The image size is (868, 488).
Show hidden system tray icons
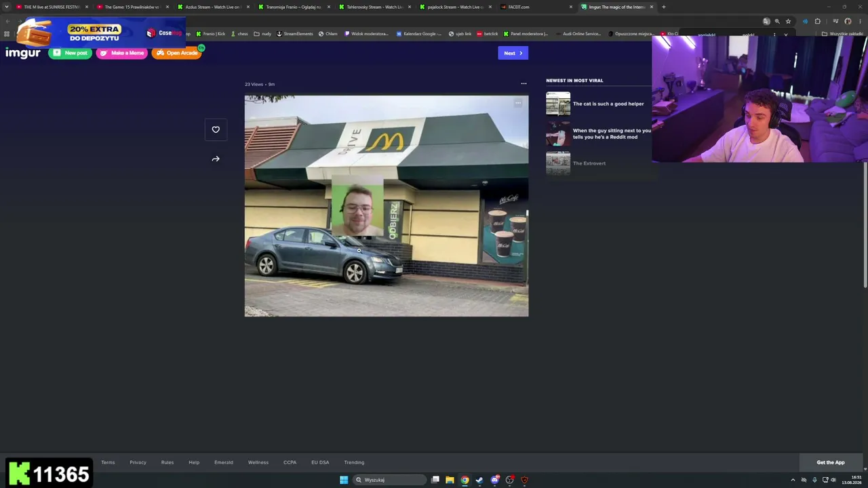[793, 480]
